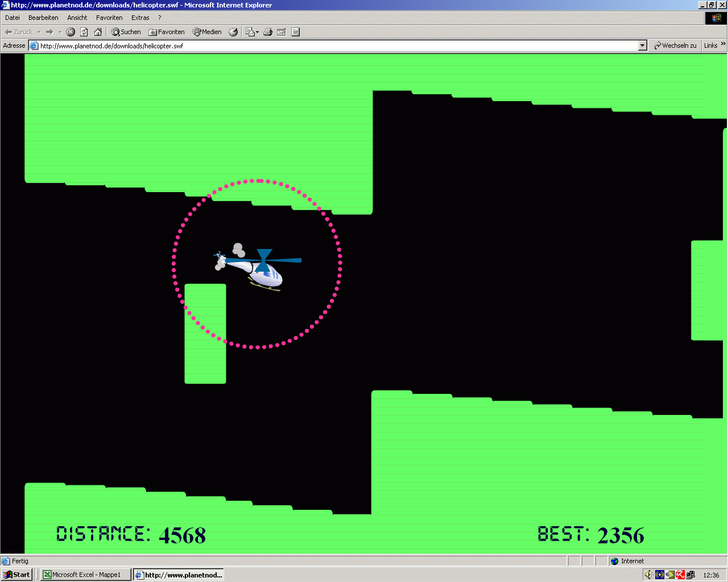This screenshot has width=728, height=582.
Task: Open the History (Verlauf) icon
Action: tap(233, 32)
